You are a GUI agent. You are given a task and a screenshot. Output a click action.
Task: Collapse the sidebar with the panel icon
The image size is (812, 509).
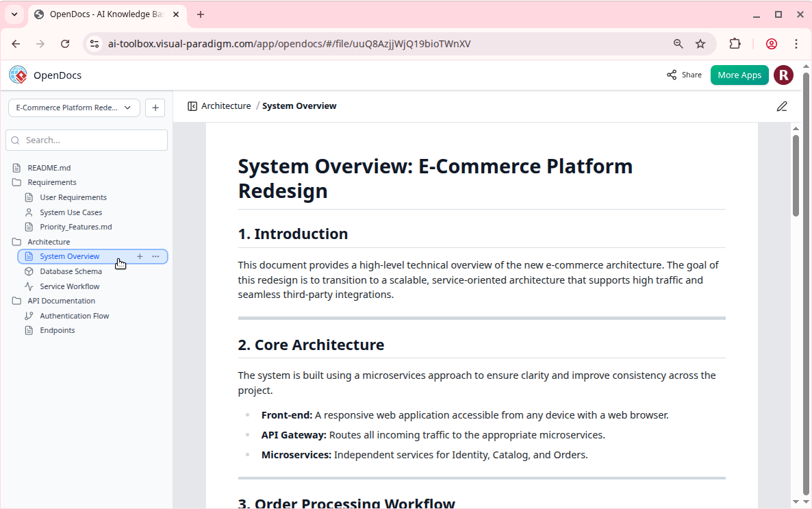point(192,105)
